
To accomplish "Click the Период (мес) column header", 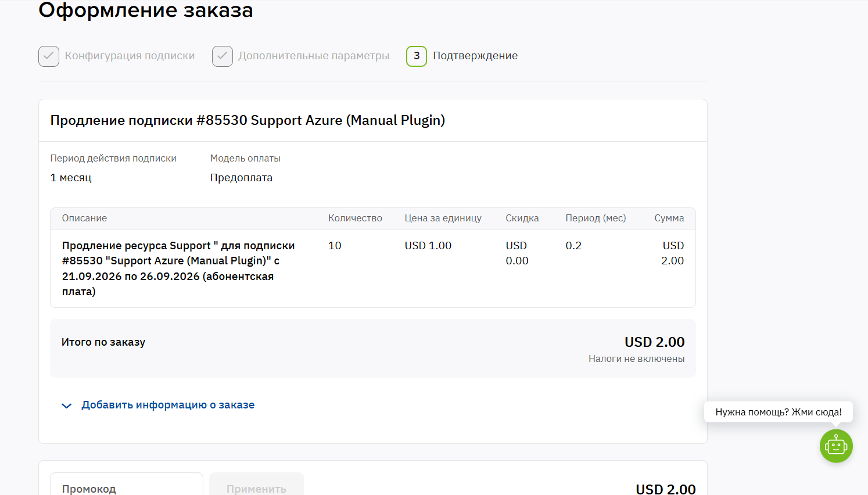I will 596,218.
